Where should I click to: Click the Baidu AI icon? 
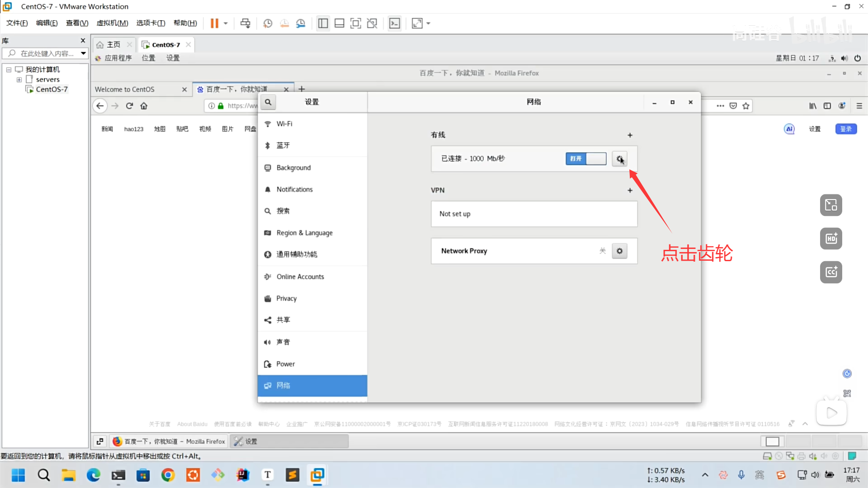[789, 129]
